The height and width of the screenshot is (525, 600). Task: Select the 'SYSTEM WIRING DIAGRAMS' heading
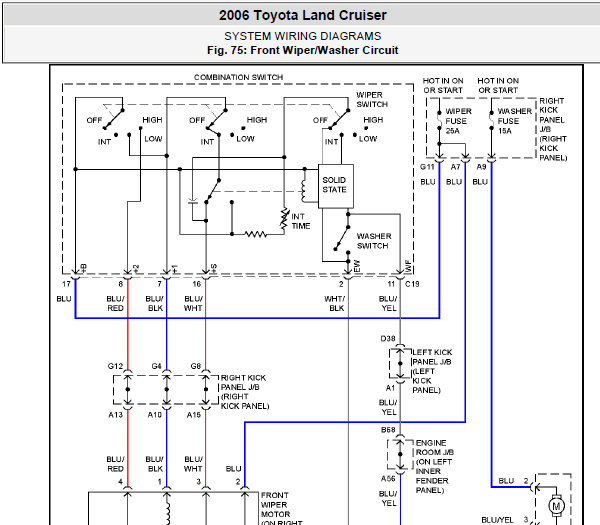pyautogui.click(x=303, y=36)
